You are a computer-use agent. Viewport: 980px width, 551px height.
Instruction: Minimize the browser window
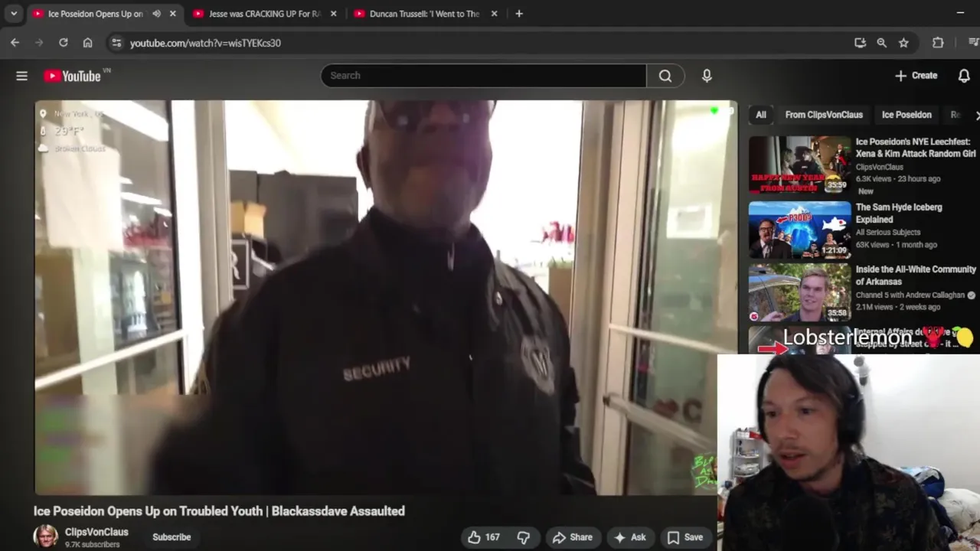pyautogui.click(x=960, y=13)
